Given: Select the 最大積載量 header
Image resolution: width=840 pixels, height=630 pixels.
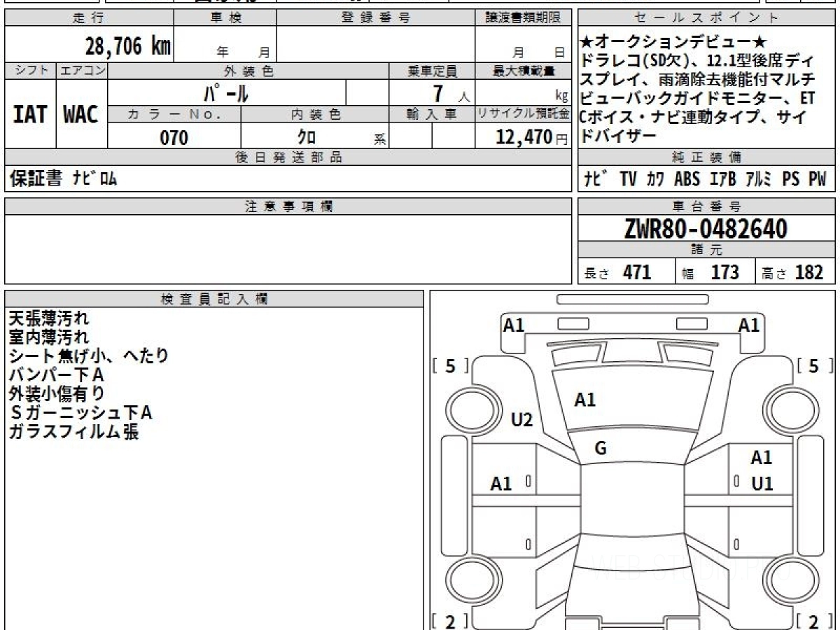Looking at the screenshot, I should (523, 71).
